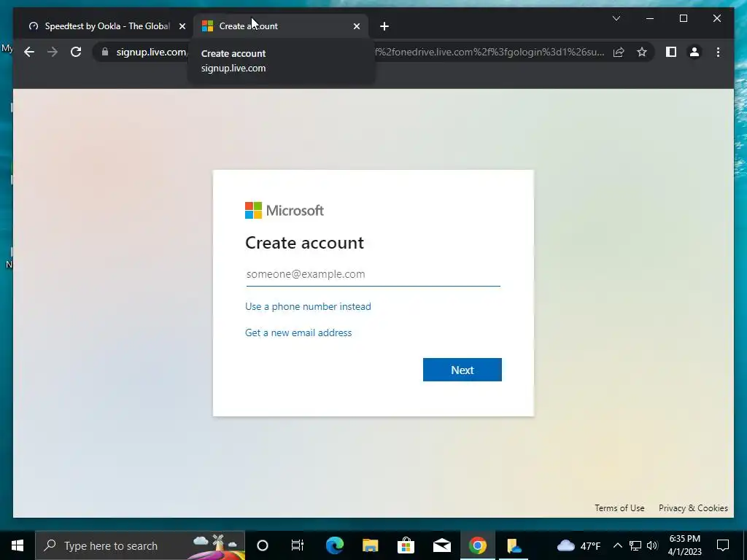This screenshot has width=747, height=560.
Task: Click the padlock site info icon
Action: (x=105, y=52)
